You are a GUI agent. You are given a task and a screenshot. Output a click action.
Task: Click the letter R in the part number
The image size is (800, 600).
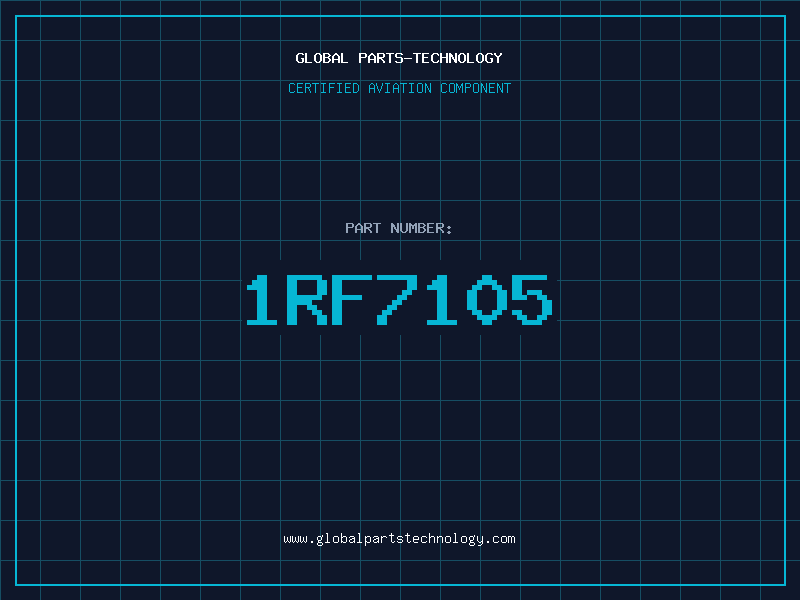309,300
